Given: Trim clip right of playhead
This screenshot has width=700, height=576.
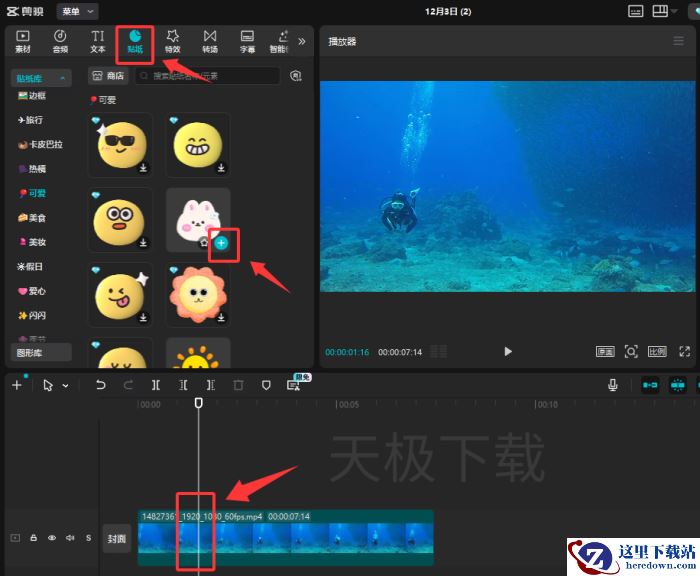Looking at the screenshot, I should [x=211, y=385].
